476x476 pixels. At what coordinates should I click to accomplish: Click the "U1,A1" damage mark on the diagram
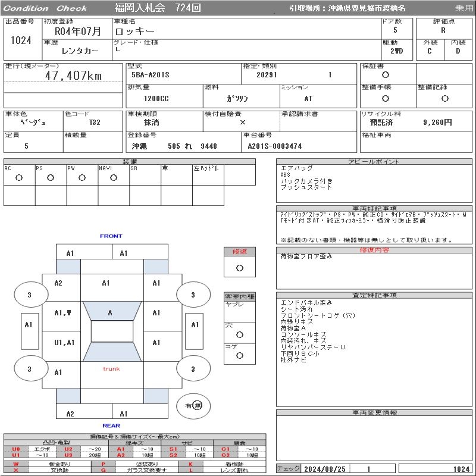[64, 343]
